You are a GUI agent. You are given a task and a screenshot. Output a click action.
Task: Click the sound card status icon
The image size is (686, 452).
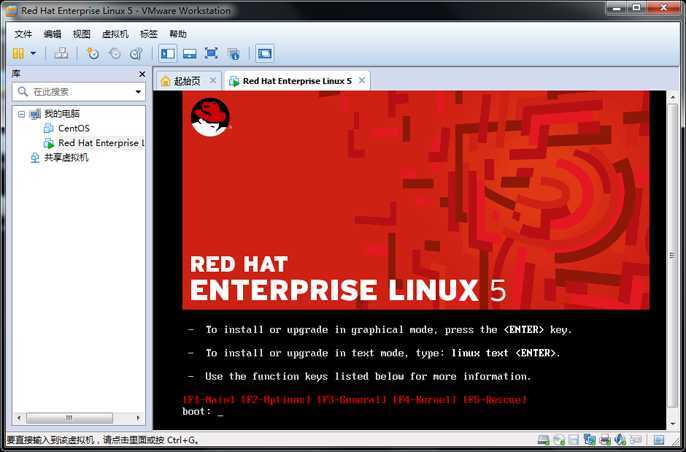620,440
